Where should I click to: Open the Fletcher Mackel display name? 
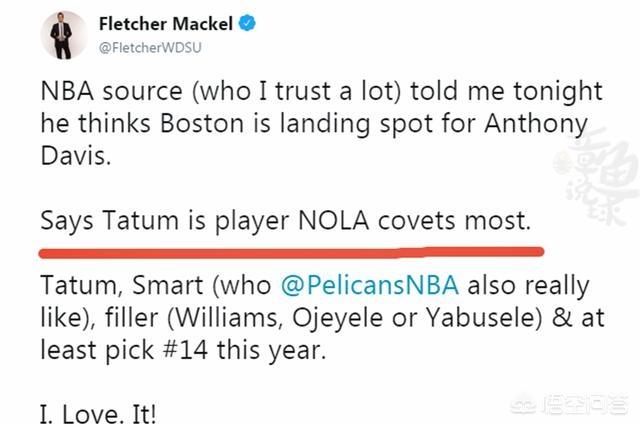tap(166, 24)
